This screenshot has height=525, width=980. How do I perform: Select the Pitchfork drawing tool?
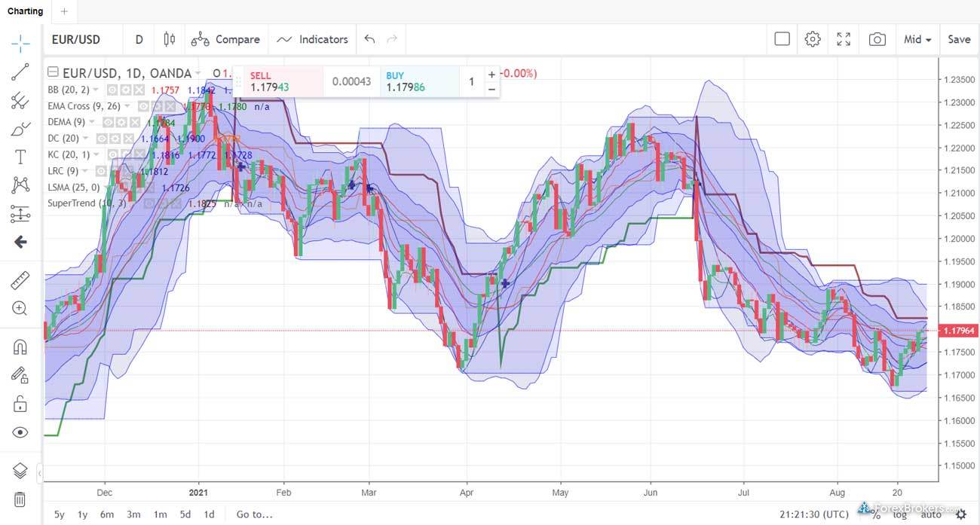(x=20, y=101)
